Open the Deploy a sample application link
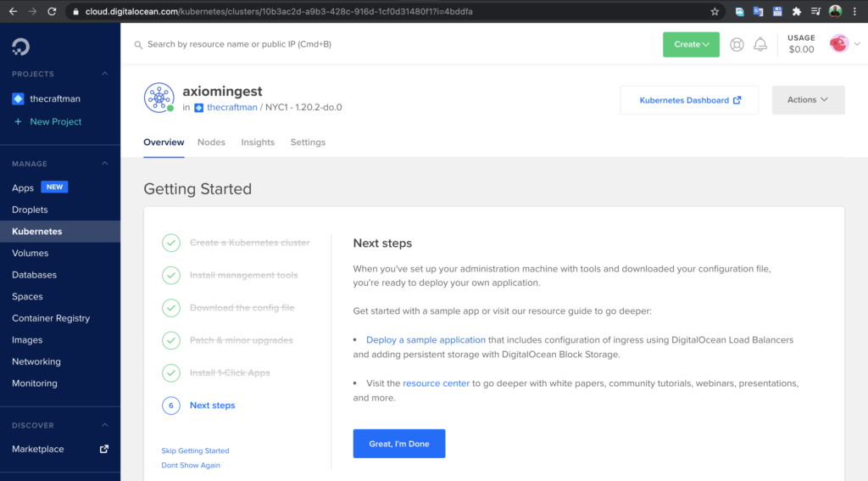The height and width of the screenshot is (481, 868). [426, 339]
